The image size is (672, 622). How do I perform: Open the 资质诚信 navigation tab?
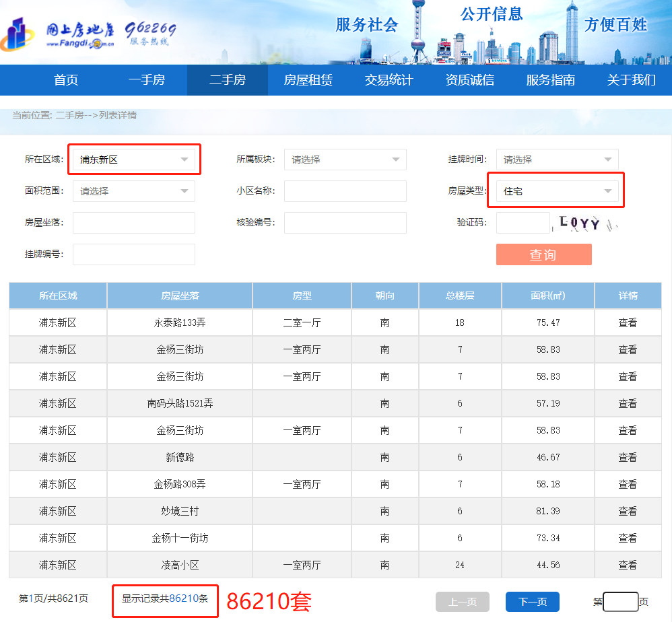click(470, 80)
